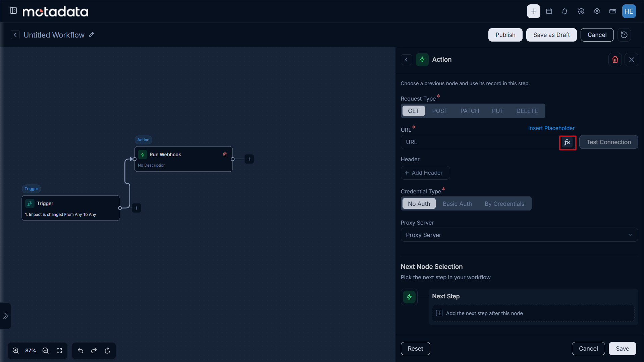This screenshot has width=644, height=362.
Task: Add node after Run Webhook with plus
Action: pyautogui.click(x=249, y=159)
